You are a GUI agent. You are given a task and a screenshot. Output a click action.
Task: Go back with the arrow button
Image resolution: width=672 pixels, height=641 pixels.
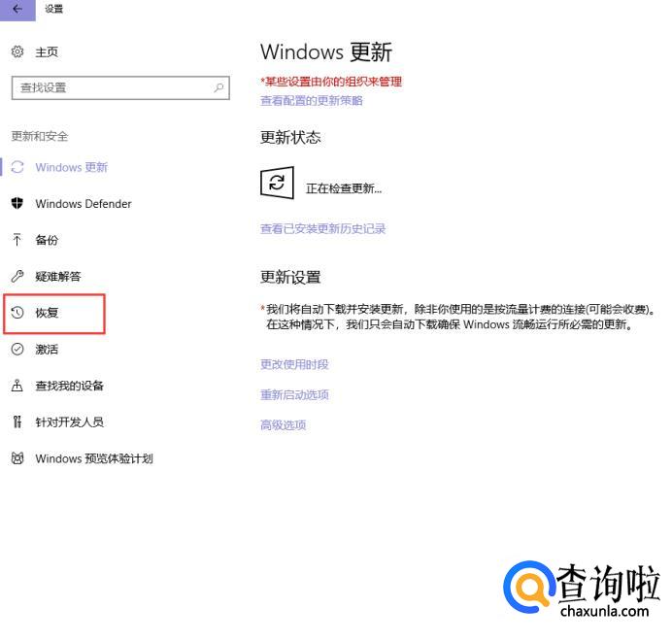(x=17, y=9)
